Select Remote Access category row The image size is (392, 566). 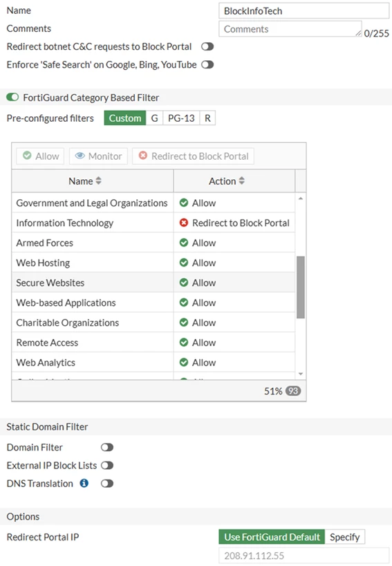point(153,343)
